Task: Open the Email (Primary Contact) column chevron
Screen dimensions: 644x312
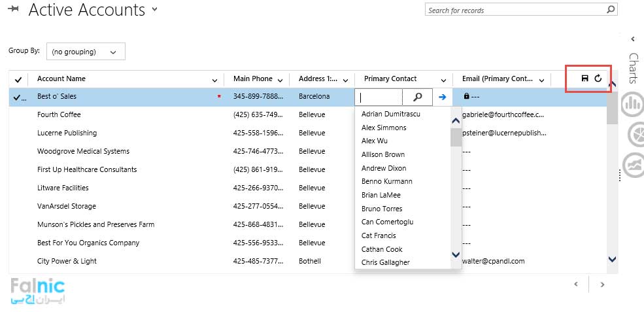Action: (x=542, y=80)
